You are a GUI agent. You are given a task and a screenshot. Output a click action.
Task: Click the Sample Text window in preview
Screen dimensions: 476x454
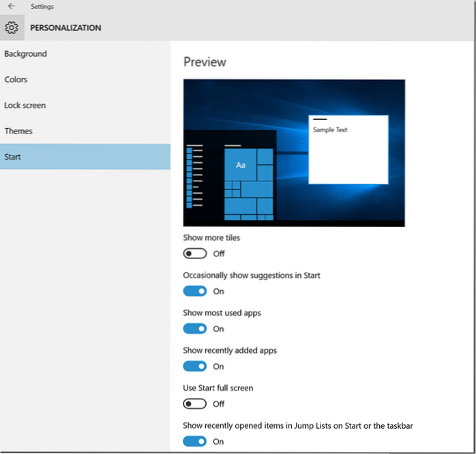click(x=348, y=150)
